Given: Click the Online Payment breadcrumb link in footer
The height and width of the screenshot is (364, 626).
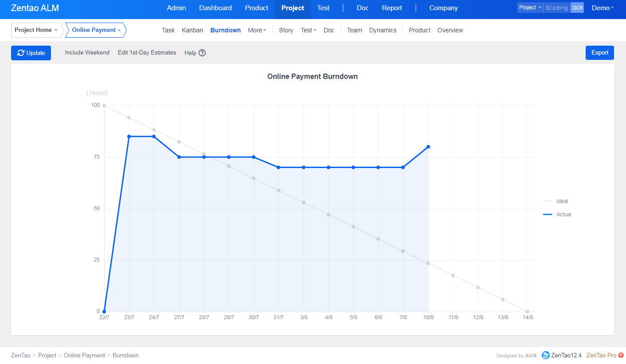Looking at the screenshot, I should pyautogui.click(x=84, y=355).
